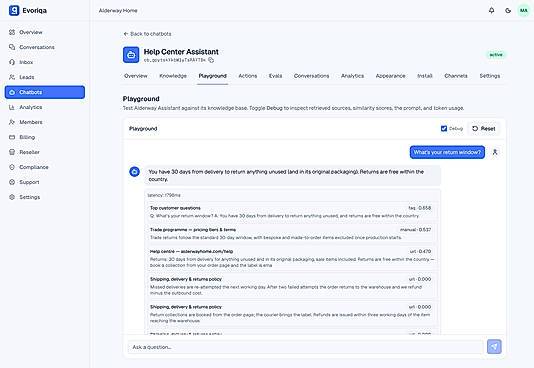Send the question with the paper plane button

click(x=494, y=347)
